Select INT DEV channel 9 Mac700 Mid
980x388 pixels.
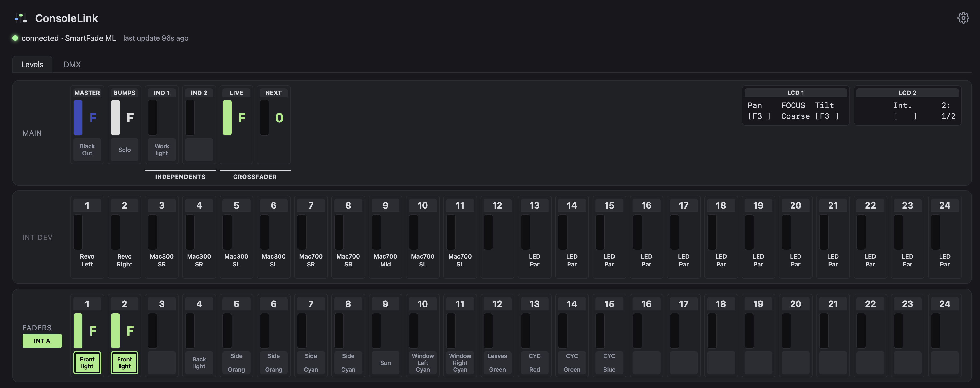[x=385, y=237]
